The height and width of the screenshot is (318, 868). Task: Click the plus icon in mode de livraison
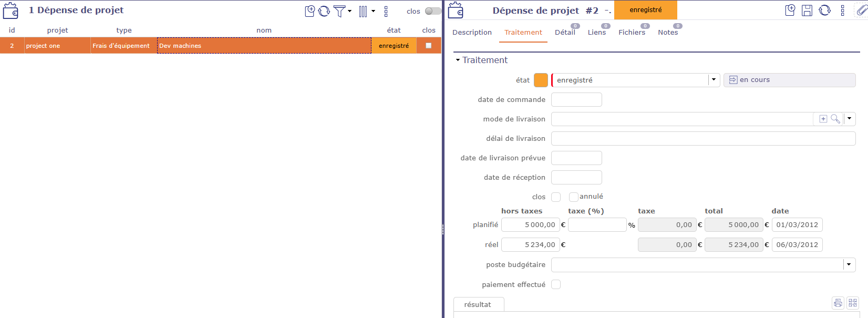(x=823, y=119)
